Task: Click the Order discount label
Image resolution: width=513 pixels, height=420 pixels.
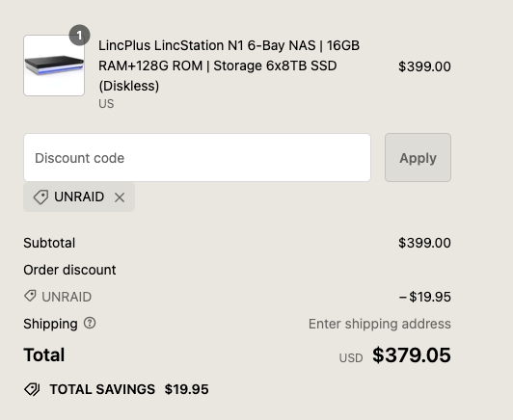Action: coord(69,270)
